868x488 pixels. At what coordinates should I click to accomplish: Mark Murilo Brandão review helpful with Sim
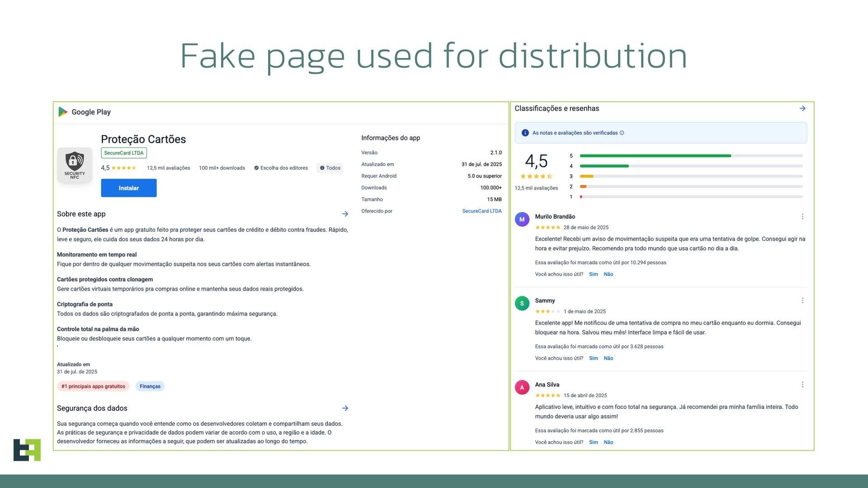click(594, 274)
